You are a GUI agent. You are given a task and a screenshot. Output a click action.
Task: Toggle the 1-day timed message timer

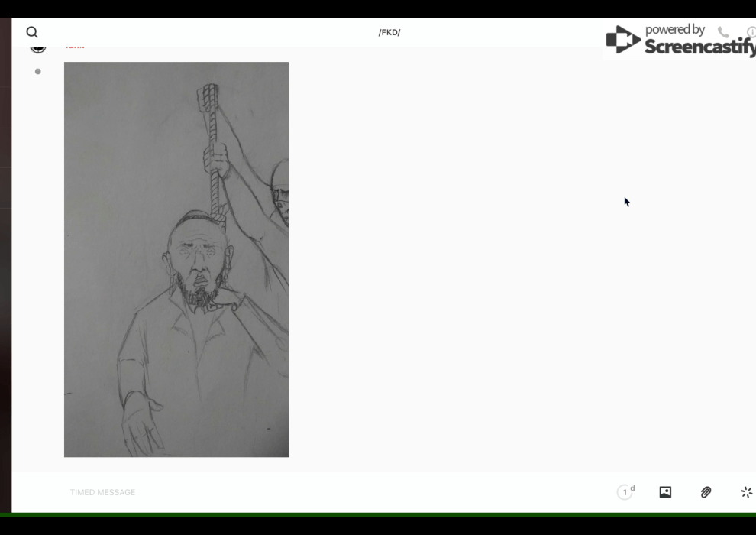(625, 492)
